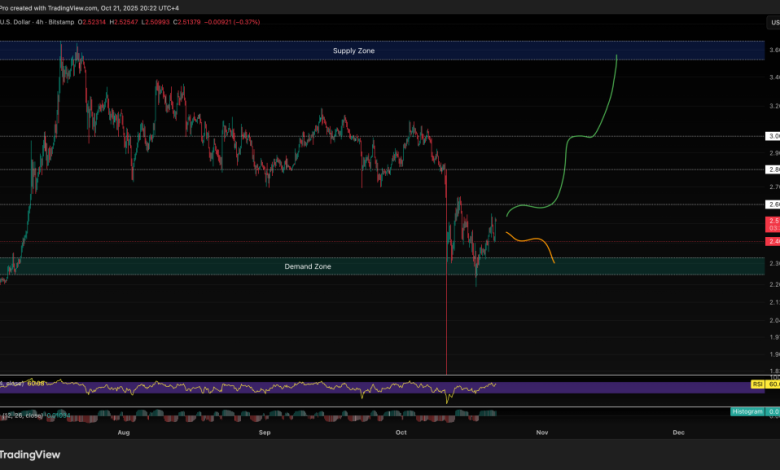Viewport: 780px width, 470px height.
Task: Click the Nov marker on time axis
Action: (542, 432)
